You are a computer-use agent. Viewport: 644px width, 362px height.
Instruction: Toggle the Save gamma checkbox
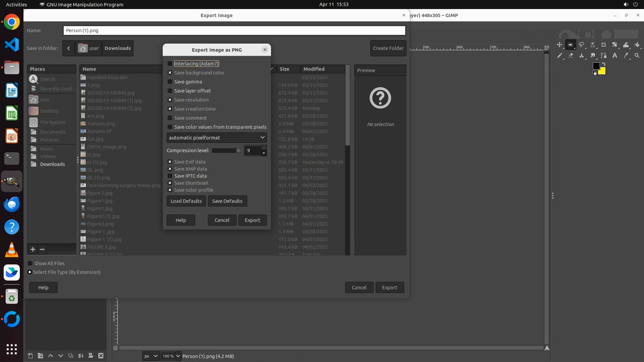click(x=170, y=82)
